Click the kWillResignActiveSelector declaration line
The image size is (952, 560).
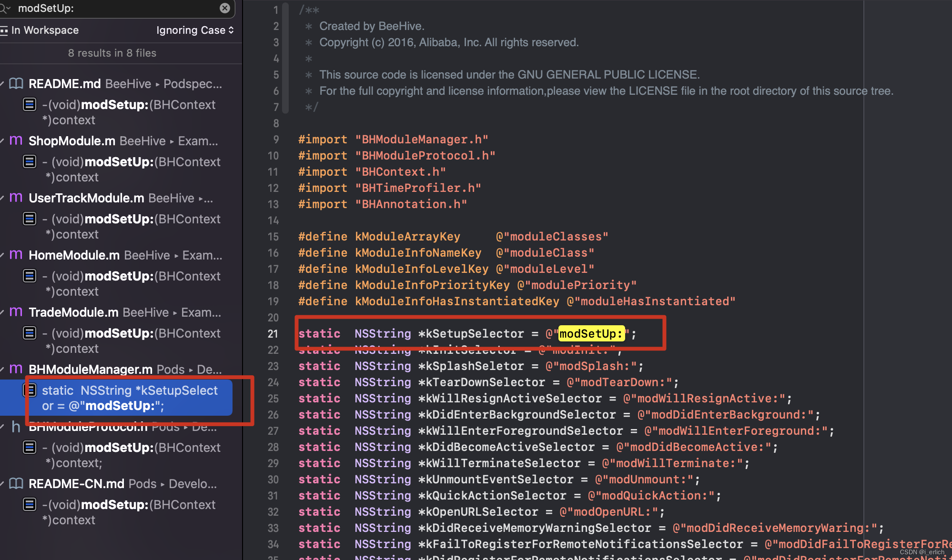pos(546,399)
